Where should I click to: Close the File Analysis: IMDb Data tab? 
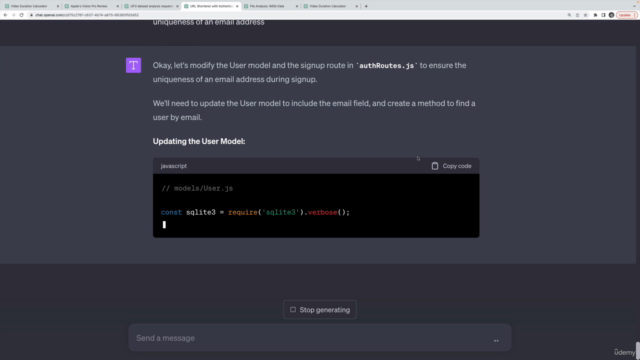[x=297, y=6]
